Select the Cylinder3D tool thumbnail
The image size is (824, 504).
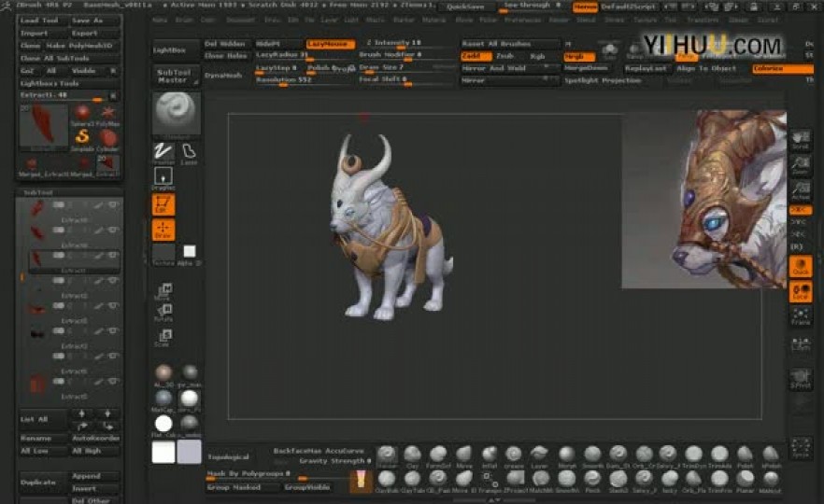108,140
